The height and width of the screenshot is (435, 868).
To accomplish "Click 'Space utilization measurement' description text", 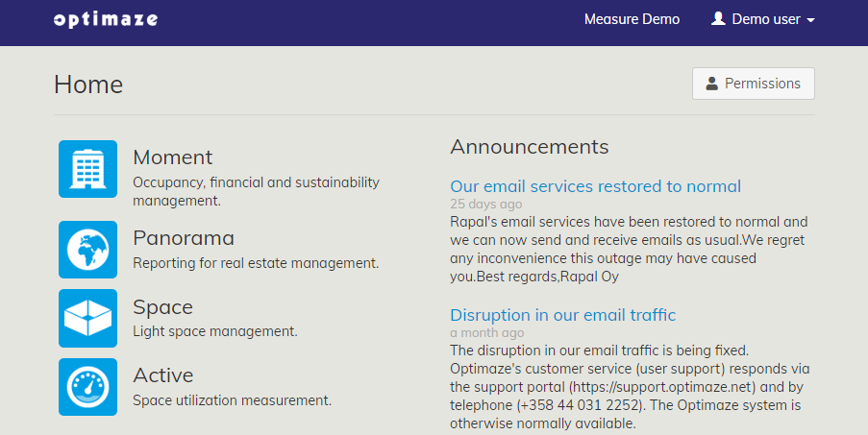I will (232, 400).
